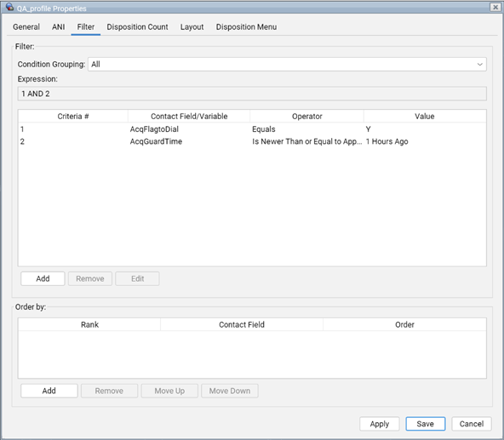
Task: Open the ANI tab
Action: tap(58, 27)
